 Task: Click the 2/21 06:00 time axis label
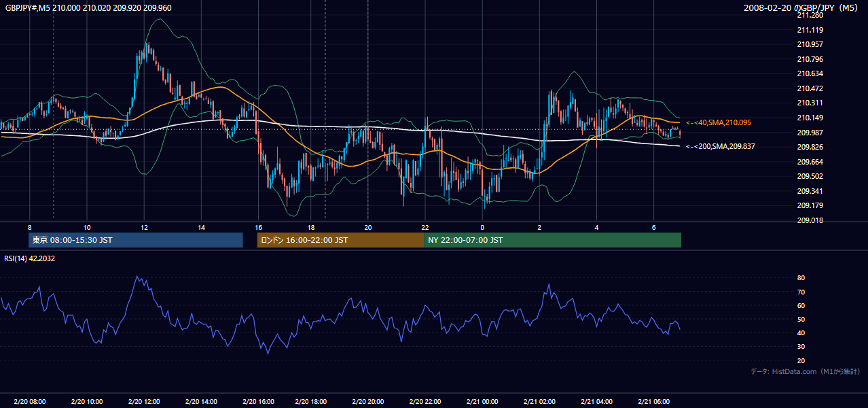pos(653,401)
